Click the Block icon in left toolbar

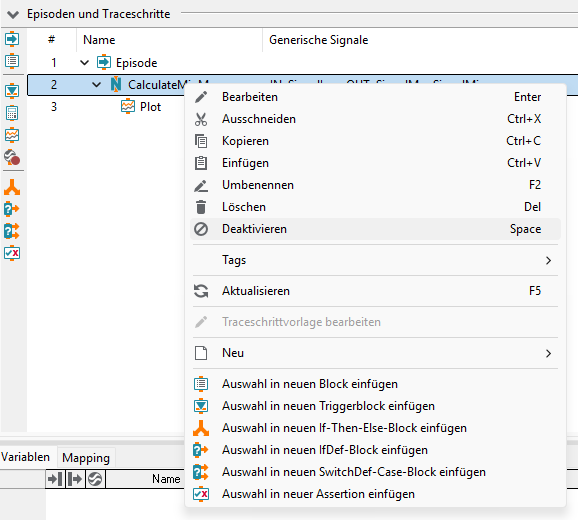pos(12,61)
